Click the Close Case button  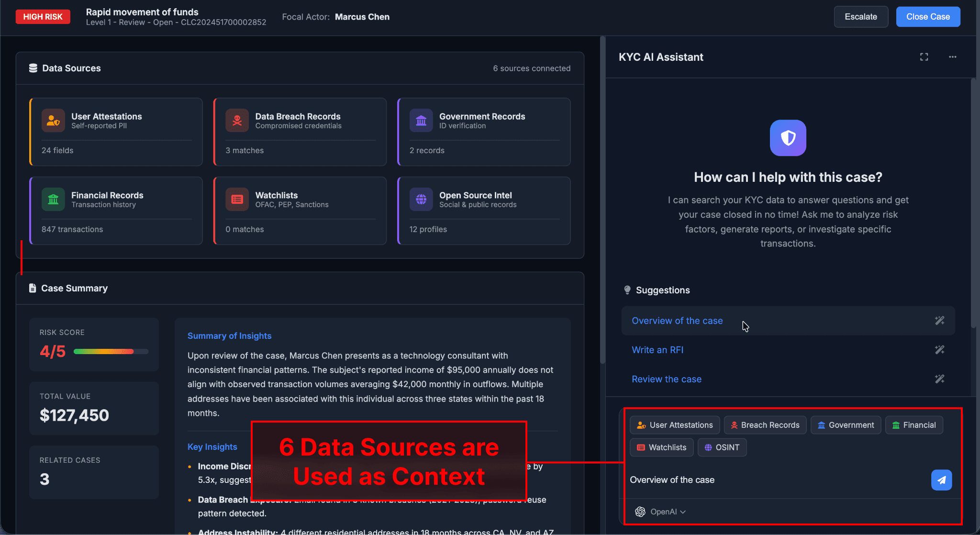[927, 16]
